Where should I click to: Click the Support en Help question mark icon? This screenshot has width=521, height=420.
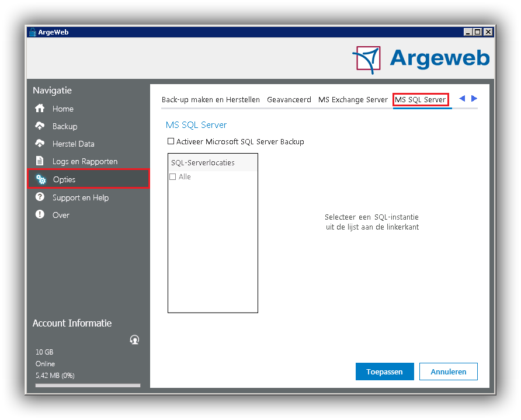(40, 197)
